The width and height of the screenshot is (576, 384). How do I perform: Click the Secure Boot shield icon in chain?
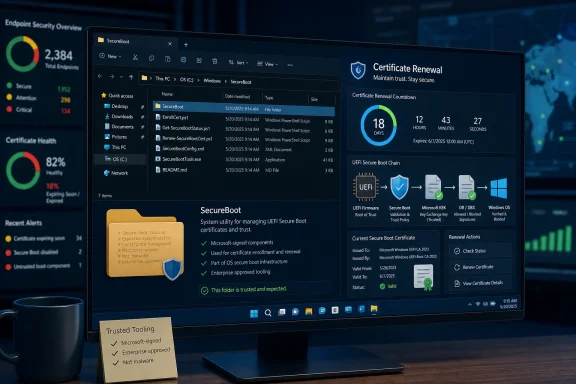(x=399, y=187)
